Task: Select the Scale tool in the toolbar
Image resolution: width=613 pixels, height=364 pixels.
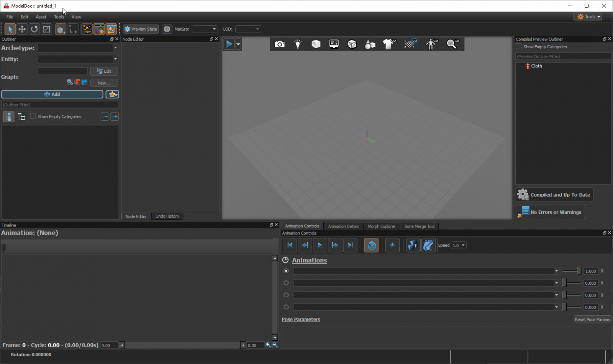Action: point(46,29)
